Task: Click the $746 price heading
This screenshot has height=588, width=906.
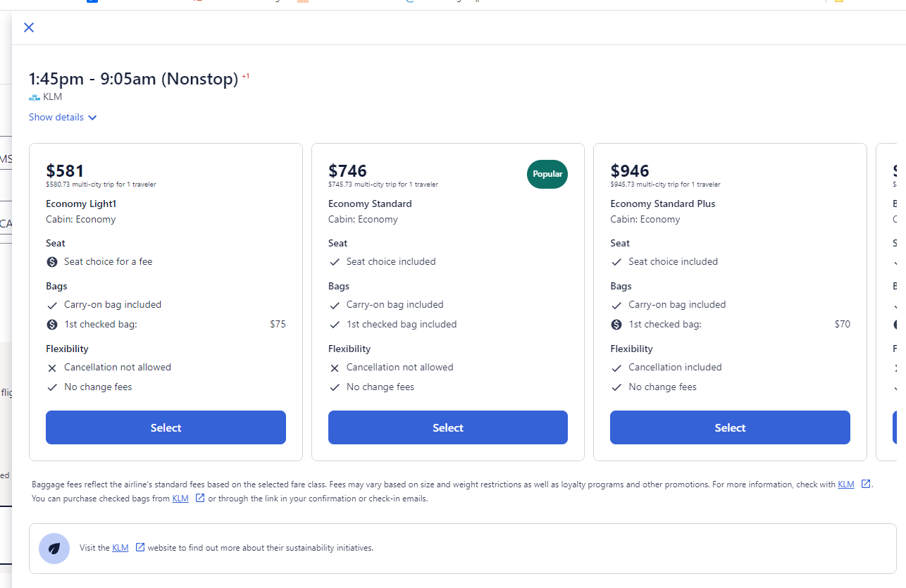Action: click(347, 171)
